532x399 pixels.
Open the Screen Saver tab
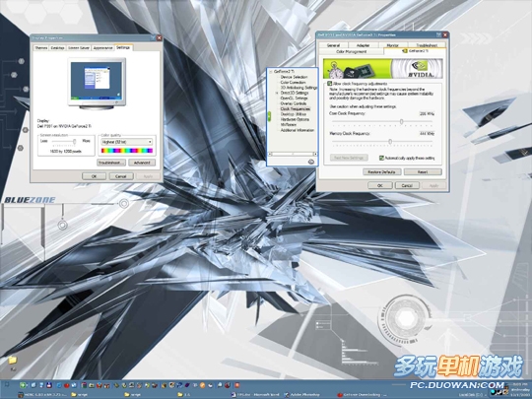click(79, 48)
